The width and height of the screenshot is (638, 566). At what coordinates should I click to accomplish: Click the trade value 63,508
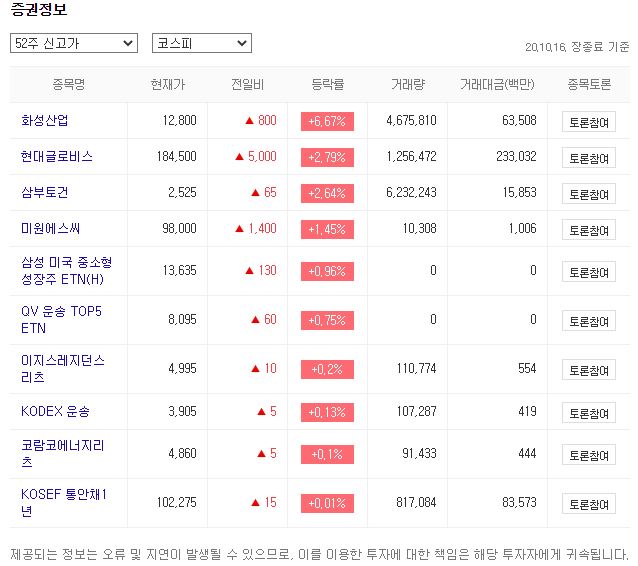pyautogui.click(x=519, y=120)
